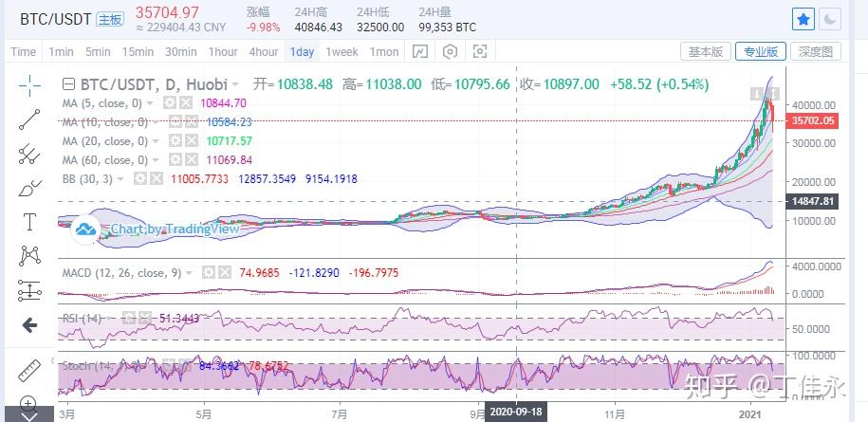This screenshot has width=868, height=422.
Task: Select the long position prediction tool
Action: pos(29,290)
